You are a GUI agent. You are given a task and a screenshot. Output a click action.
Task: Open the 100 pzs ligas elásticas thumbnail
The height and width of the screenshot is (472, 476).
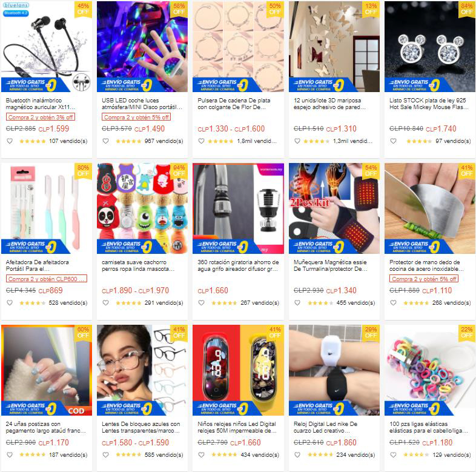coord(430,370)
